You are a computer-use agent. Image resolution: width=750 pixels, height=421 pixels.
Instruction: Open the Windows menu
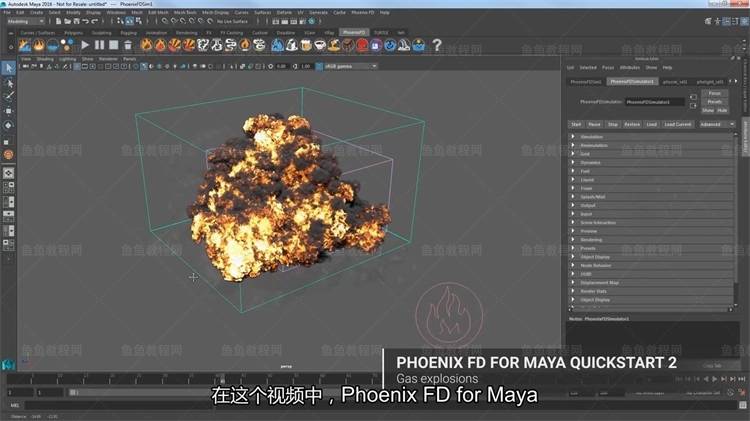(x=116, y=12)
